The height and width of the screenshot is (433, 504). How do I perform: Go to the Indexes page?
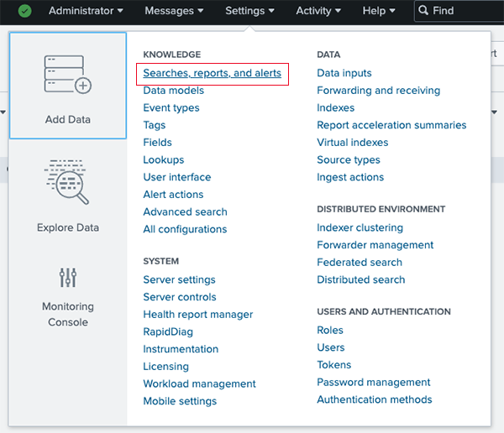335,107
